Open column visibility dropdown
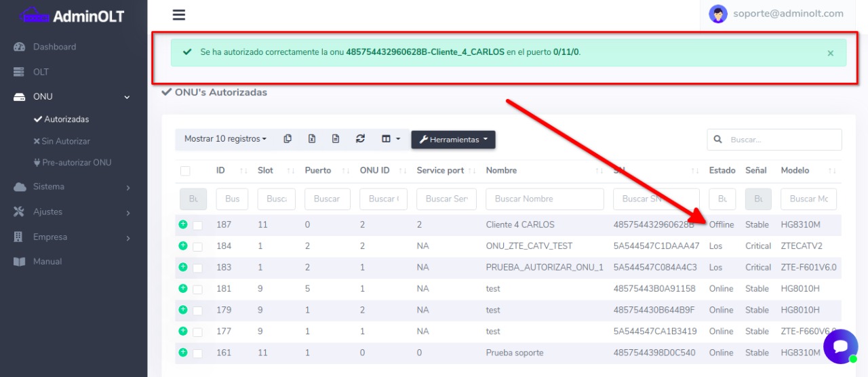The image size is (868, 377). coord(391,139)
